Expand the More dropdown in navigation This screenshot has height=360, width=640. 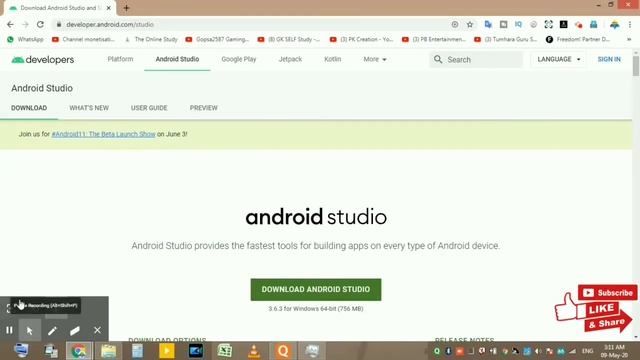pyautogui.click(x=375, y=59)
